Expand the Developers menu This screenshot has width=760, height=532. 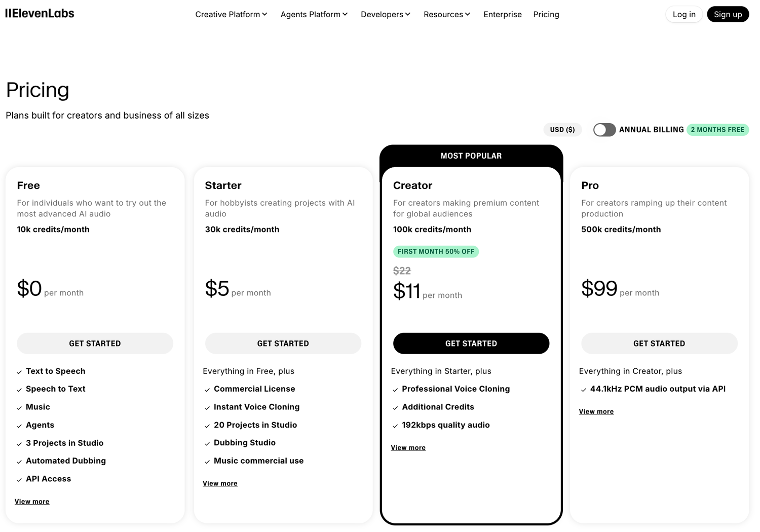pos(385,14)
